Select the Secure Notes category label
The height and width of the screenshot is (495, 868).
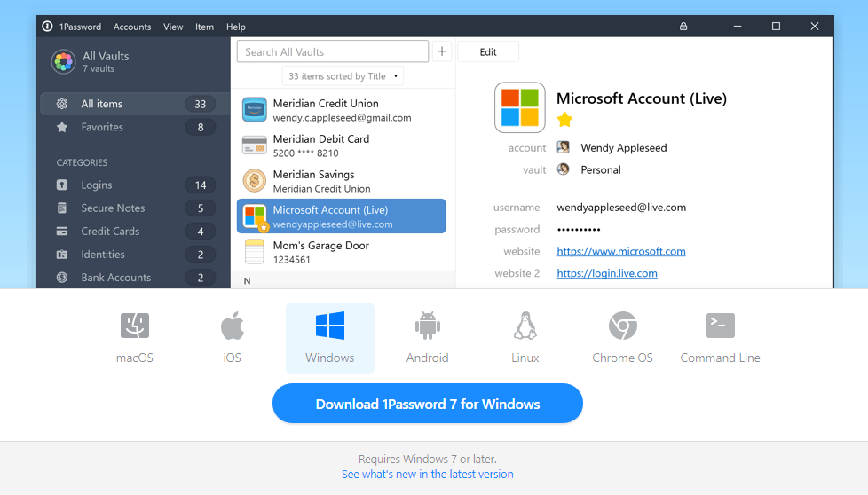113,208
